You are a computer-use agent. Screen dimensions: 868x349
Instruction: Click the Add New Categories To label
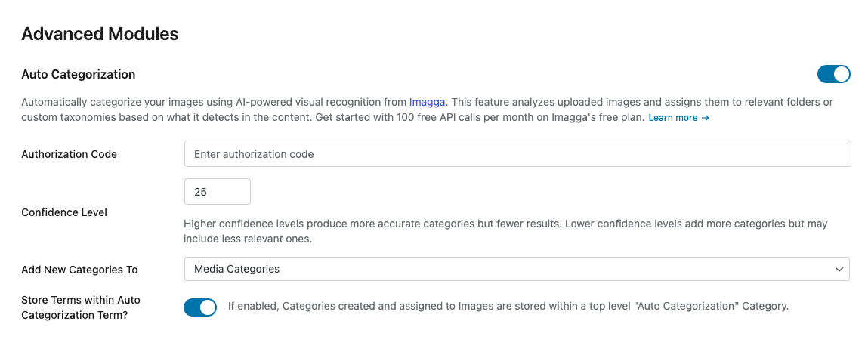(x=79, y=270)
